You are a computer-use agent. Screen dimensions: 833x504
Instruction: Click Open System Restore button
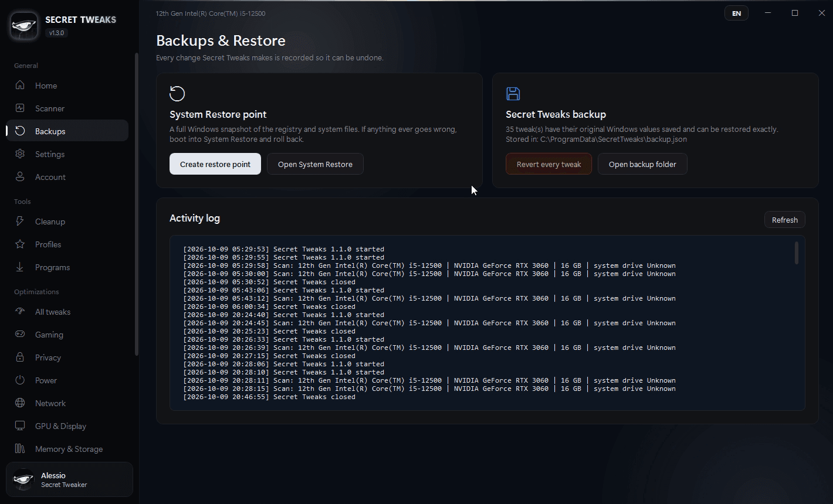pos(315,164)
